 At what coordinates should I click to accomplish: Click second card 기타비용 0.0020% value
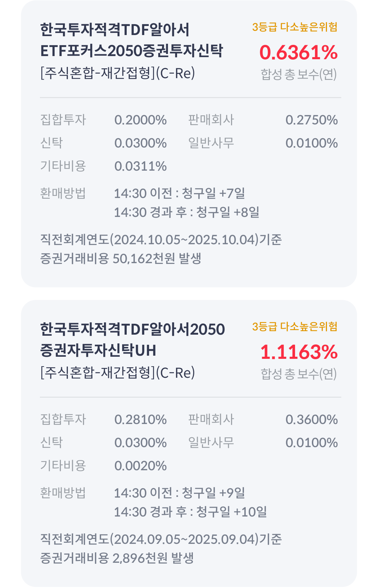tap(141, 466)
